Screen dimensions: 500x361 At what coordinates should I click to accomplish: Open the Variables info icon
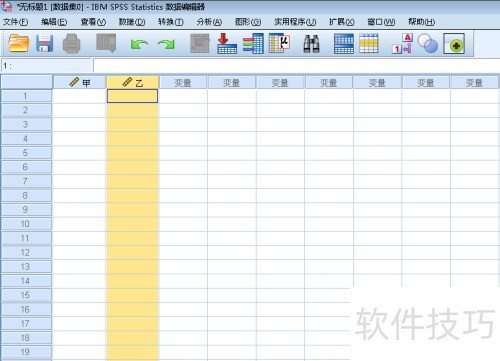[253, 43]
